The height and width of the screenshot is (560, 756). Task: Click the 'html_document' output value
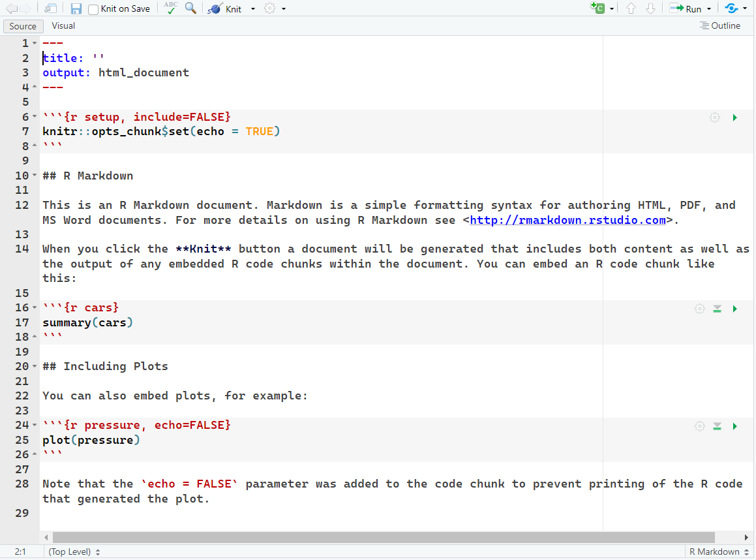[144, 73]
